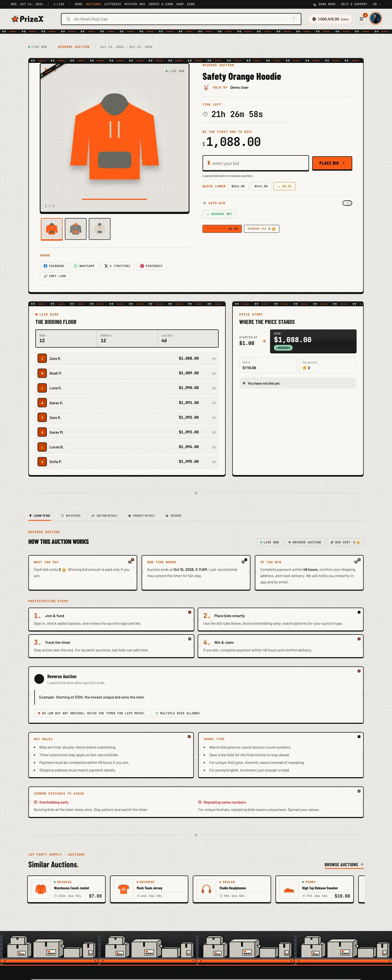392x980 pixels.
Task: Open the High Top Release Sneaker card
Action: 315,889
